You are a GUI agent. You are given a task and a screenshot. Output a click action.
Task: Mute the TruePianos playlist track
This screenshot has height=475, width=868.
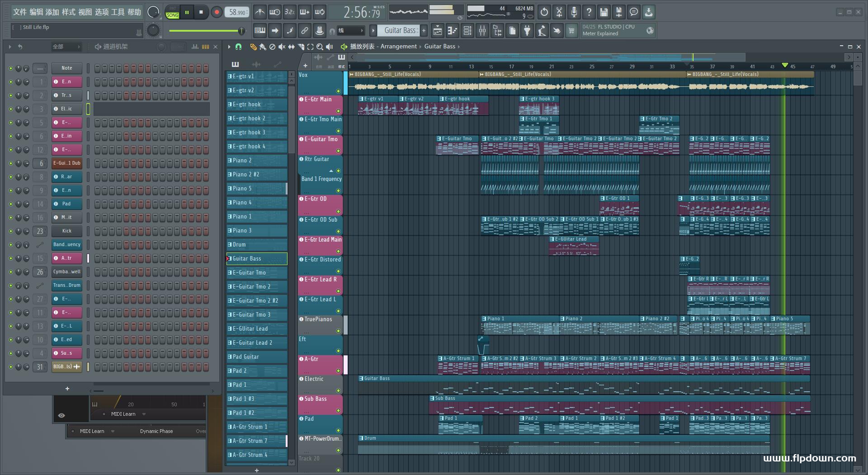[x=338, y=331]
